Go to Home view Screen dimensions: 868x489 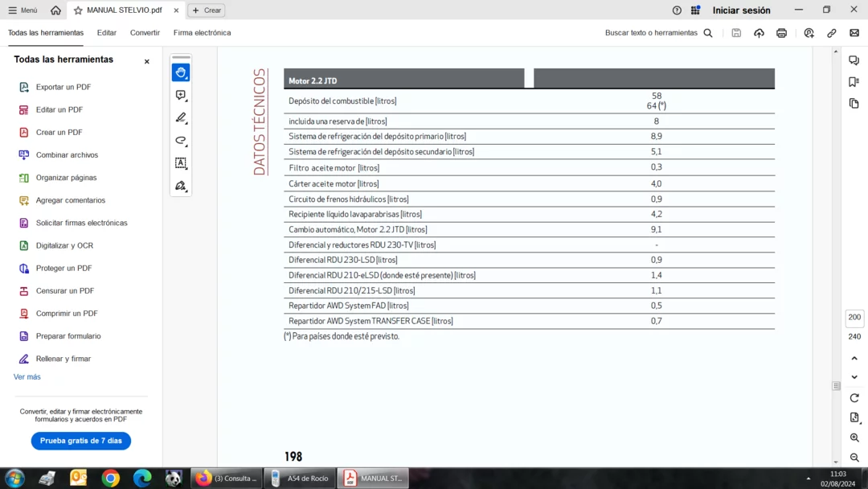(55, 10)
